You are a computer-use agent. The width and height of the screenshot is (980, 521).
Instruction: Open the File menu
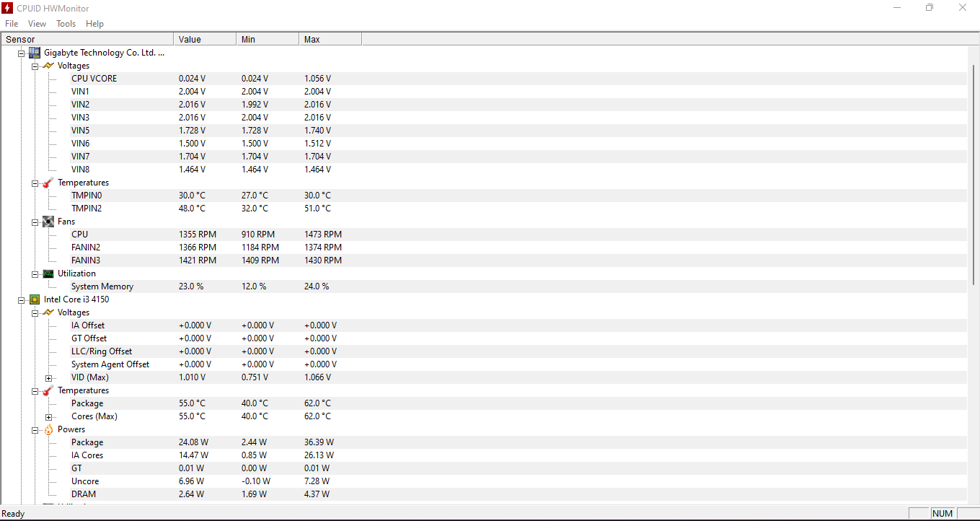coord(12,24)
